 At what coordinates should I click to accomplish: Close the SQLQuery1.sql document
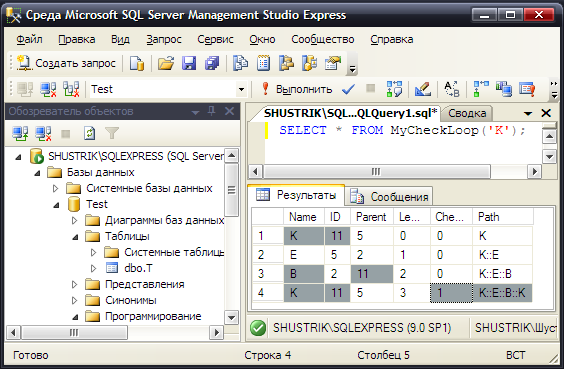[x=546, y=113]
